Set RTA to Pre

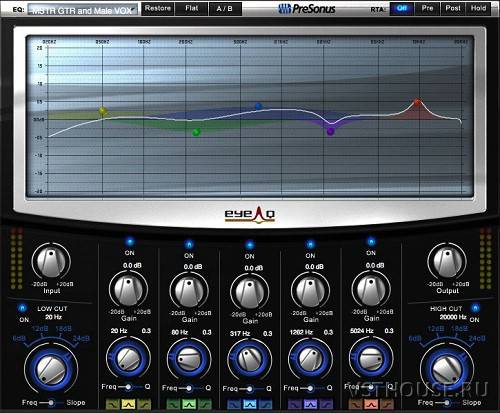(x=427, y=8)
